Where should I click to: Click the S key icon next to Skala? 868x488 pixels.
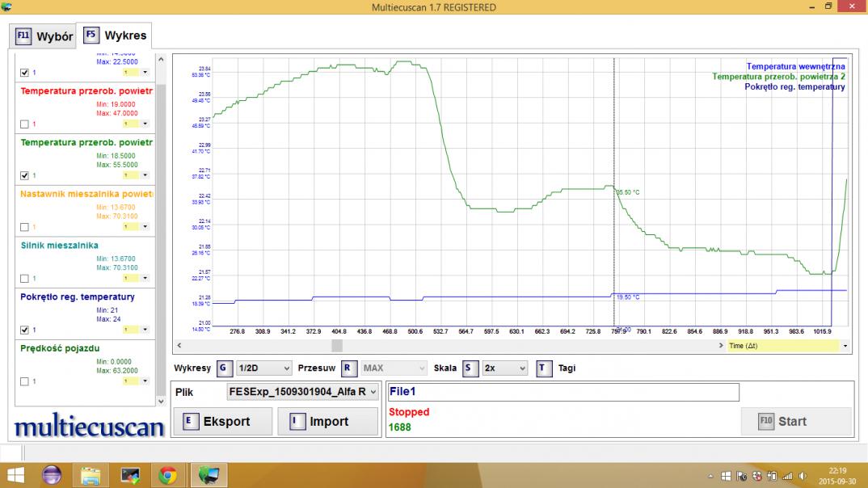[x=470, y=368]
